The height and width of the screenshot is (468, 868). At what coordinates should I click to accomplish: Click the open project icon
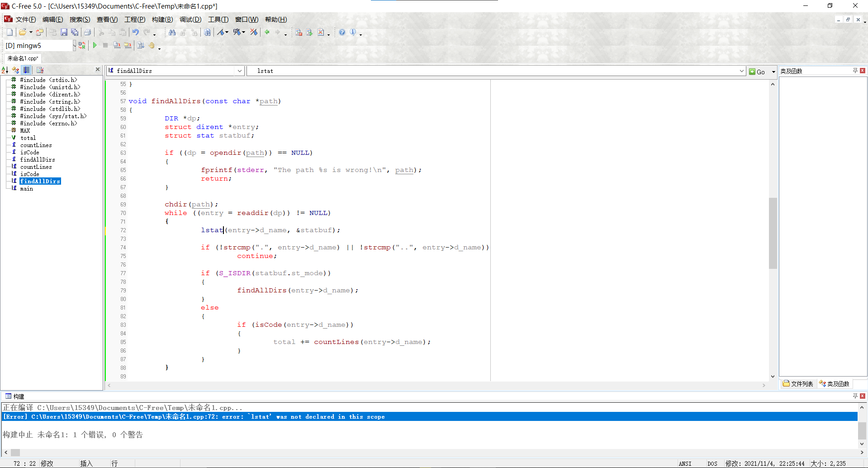(x=40, y=32)
